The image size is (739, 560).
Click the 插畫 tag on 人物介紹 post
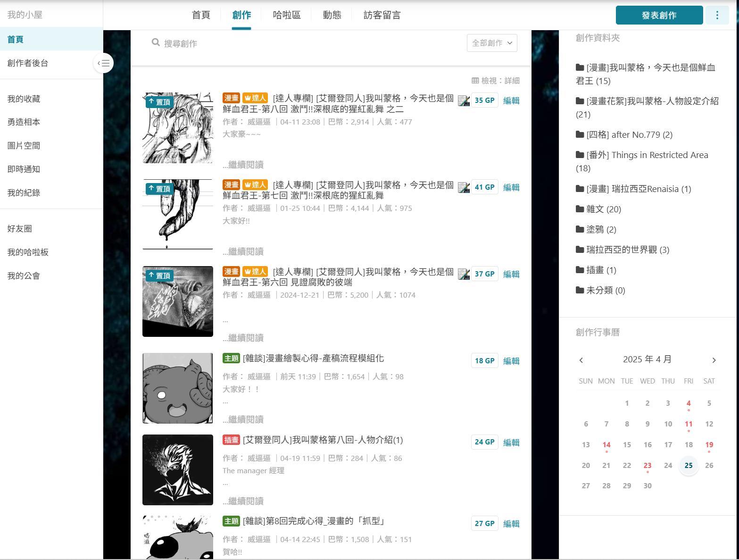[231, 440]
